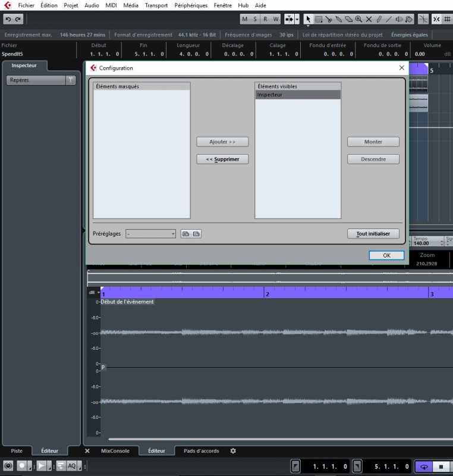The image size is (453, 476).
Task: Open the Préréglages preset dropdown
Action: [x=151, y=234]
